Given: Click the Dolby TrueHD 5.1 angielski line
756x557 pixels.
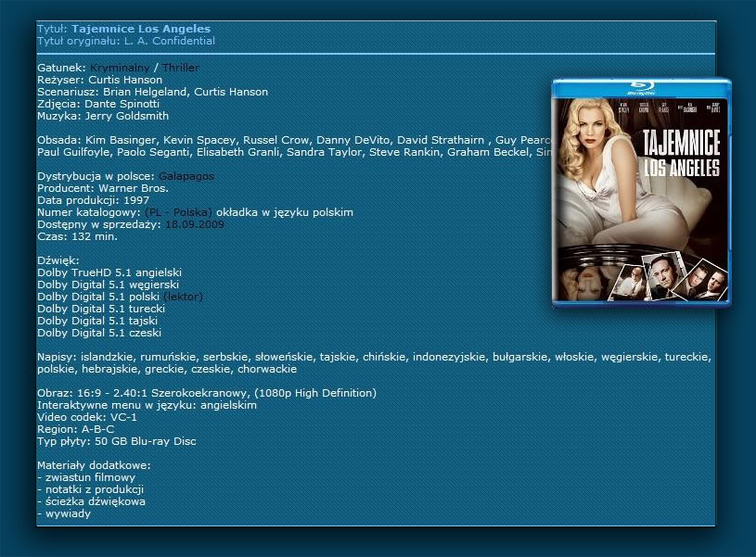Looking at the screenshot, I should (x=109, y=272).
